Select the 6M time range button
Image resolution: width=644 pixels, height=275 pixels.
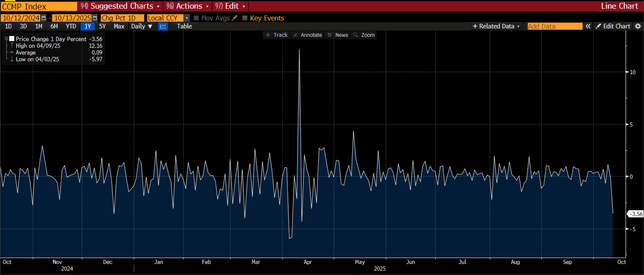(54, 27)
